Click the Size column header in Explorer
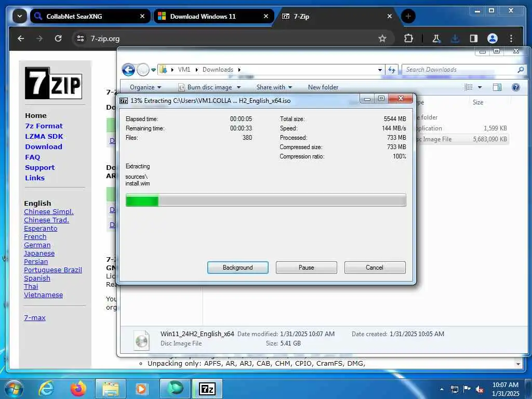The width and height of the screenshot is (532, 399). [478, 102]
